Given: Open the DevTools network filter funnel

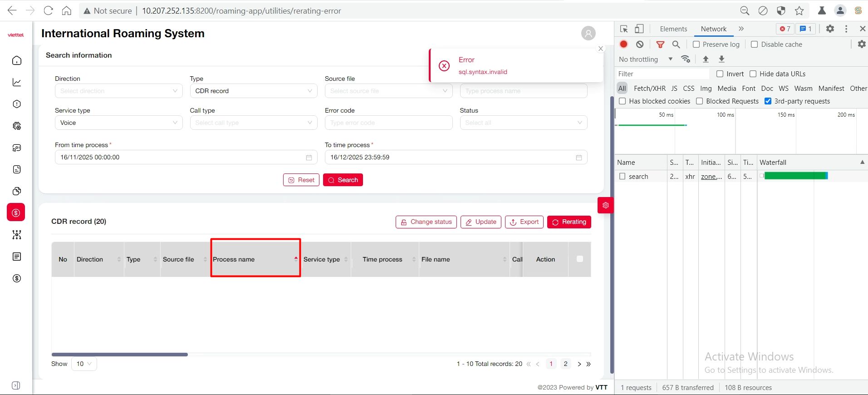Looking at the screenshot, I should [x=660, y=44].
